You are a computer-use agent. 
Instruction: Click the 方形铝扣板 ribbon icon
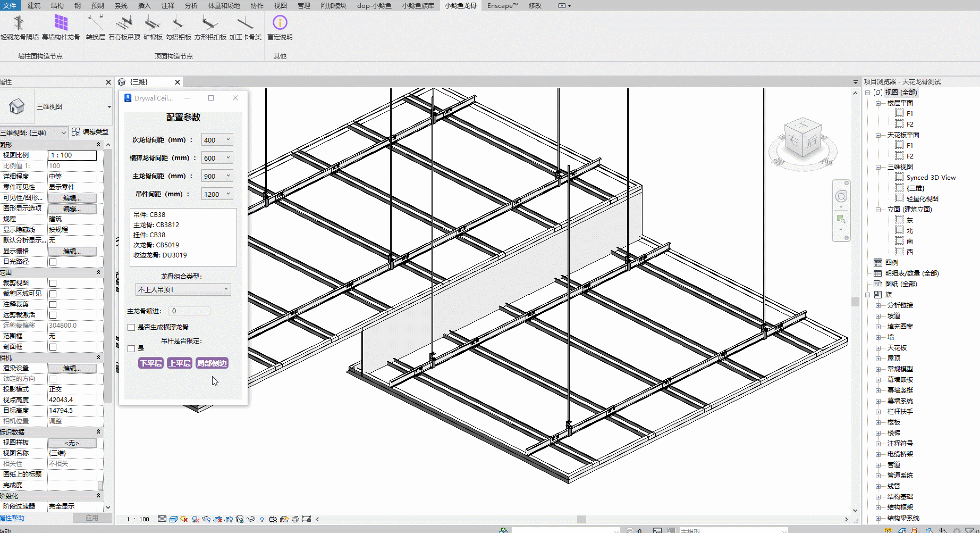pyautogui.click(x=210, y=23)
